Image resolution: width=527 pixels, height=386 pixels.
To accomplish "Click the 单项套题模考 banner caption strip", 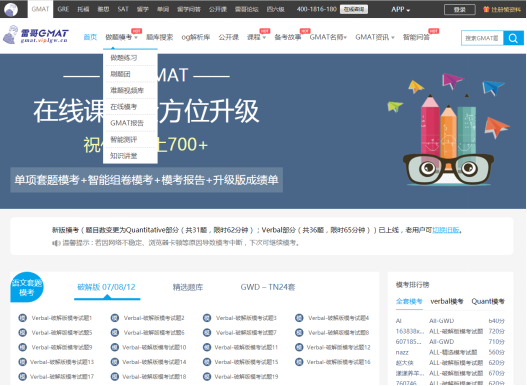I will [x=147, y=180].
